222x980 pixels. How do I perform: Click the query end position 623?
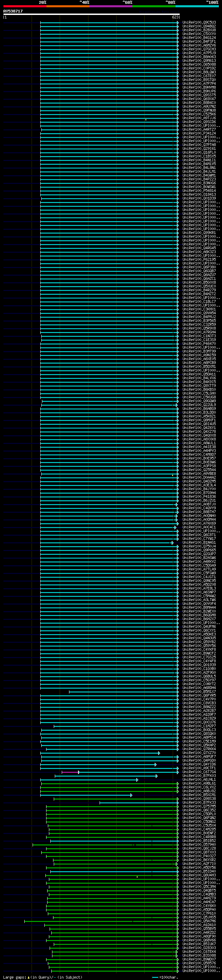(x=175, y=17)
